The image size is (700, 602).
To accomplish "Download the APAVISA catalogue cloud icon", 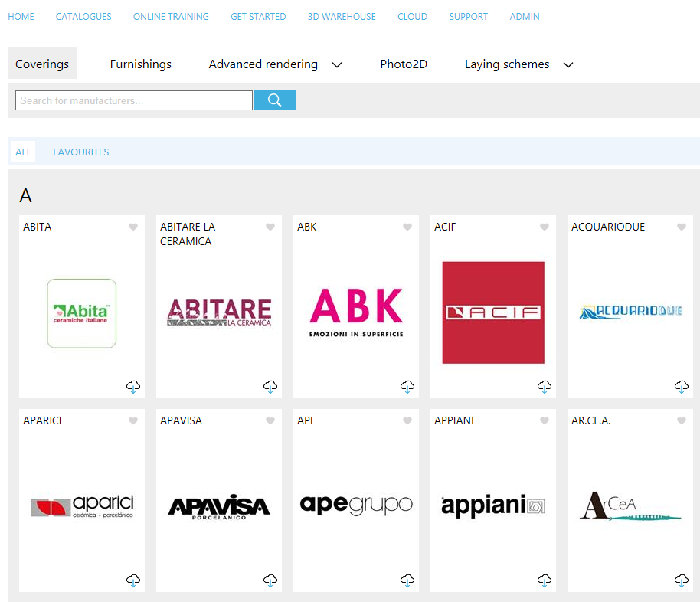I will click(270, 580).
